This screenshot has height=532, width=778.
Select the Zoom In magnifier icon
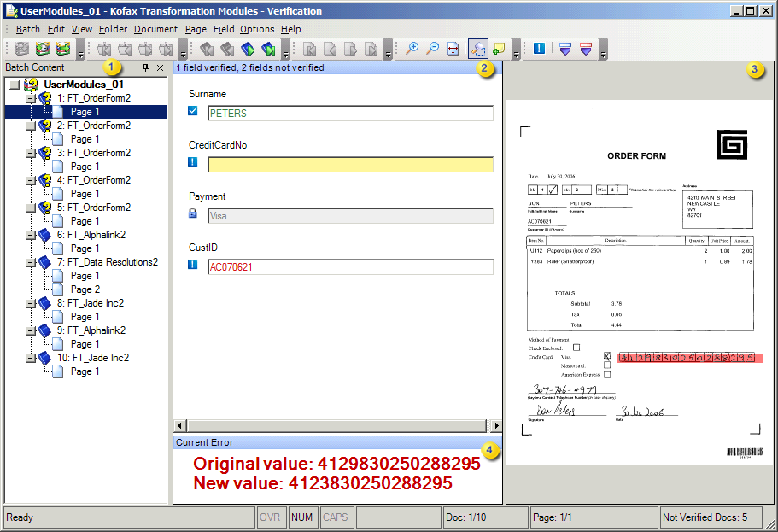[x=412, y=49]
